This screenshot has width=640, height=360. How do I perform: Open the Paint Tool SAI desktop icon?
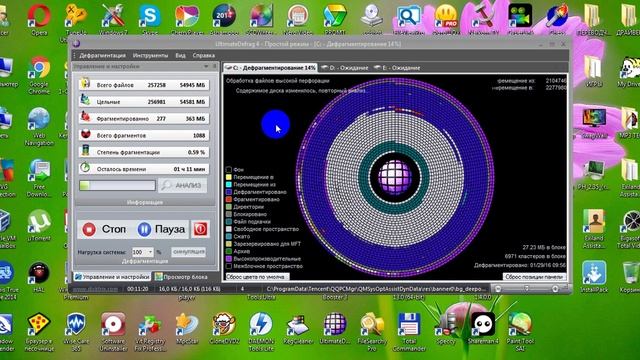pyautogui.click(x=520, y=332)
